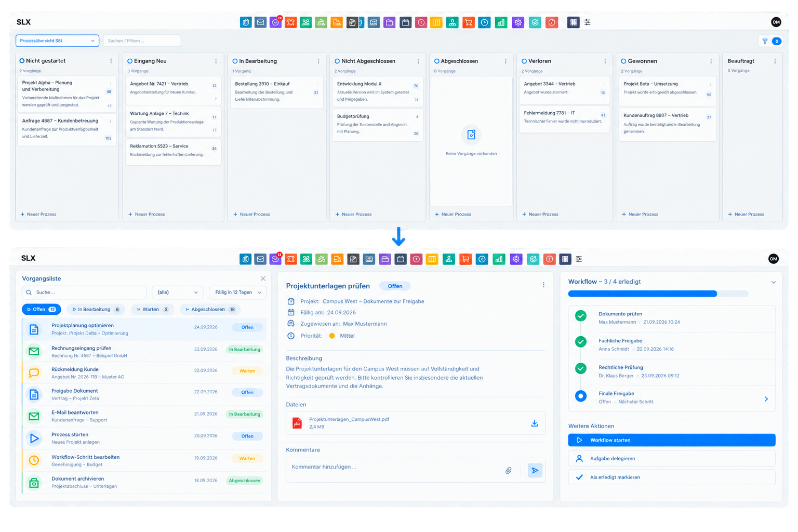Switch to the Offen 12 tab
798x532 pixels.
coord(41,309)
